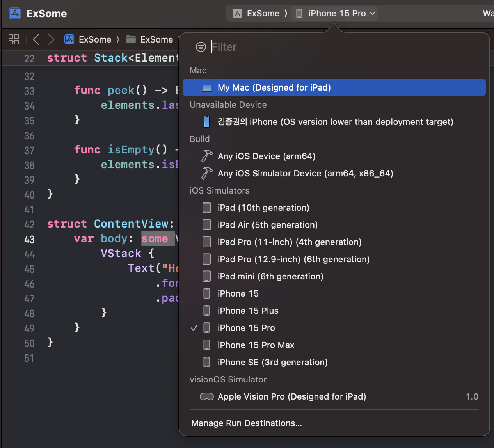Choose Any iOS Device (arm64)
Screen dimensions: 494x448
pos(334,156)
